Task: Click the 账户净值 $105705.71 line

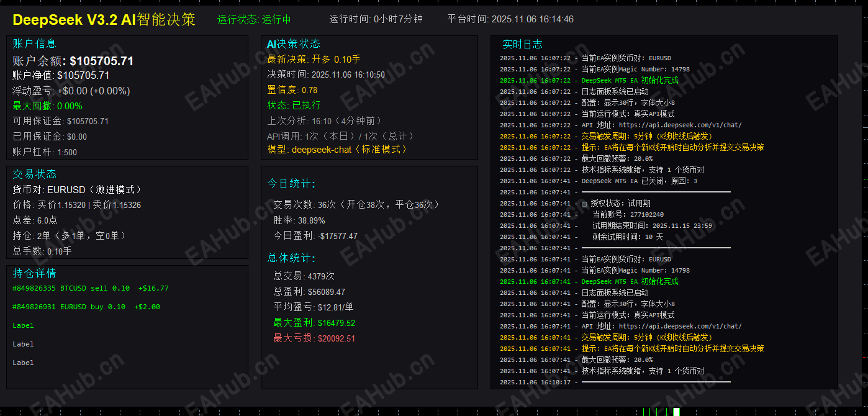Action: tap(61, 76)
